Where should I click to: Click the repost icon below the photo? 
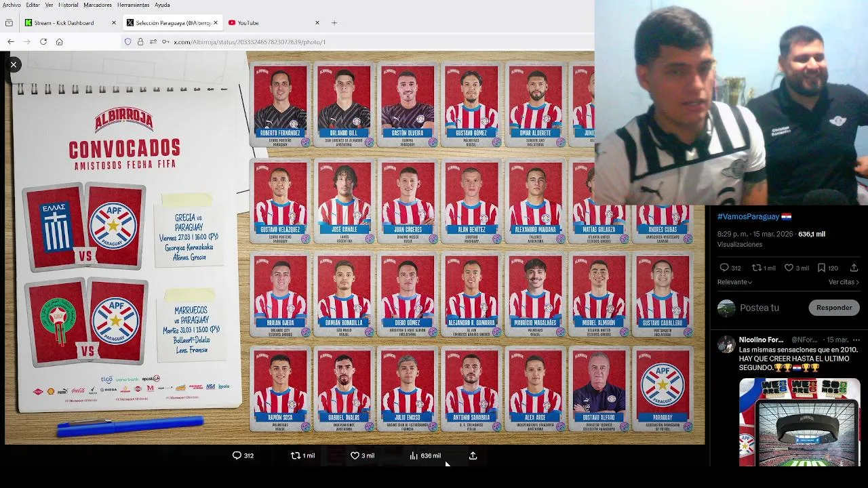coord(296,455)
